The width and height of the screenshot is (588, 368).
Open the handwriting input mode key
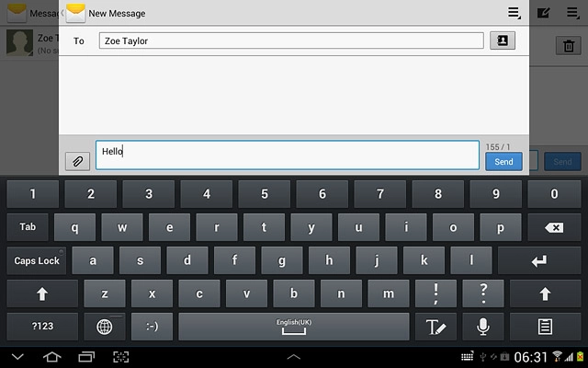click(x=435, y=327)
